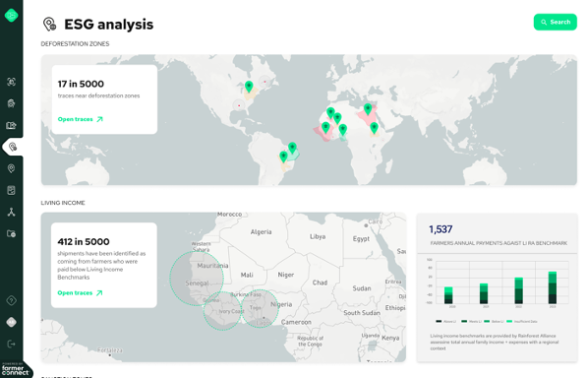Viewport: 588px width, 378px height.
Task: Click the green pin over Egypt on world map
Action: [x=368, y=109]
